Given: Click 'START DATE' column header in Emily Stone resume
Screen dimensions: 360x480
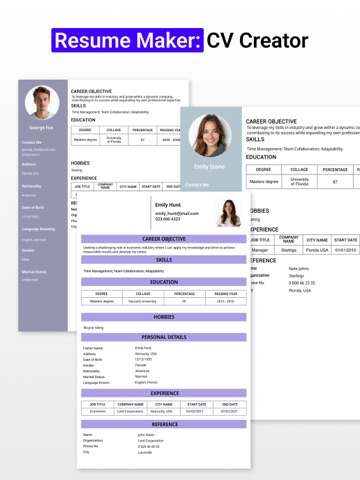Looking at the screenshot, I should (x=346, y=240).
